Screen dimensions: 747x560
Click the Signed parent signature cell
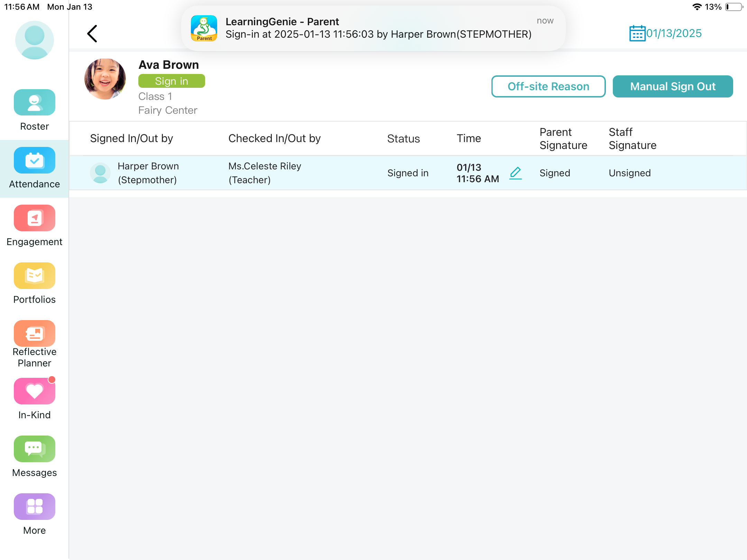tap(555, 173)
